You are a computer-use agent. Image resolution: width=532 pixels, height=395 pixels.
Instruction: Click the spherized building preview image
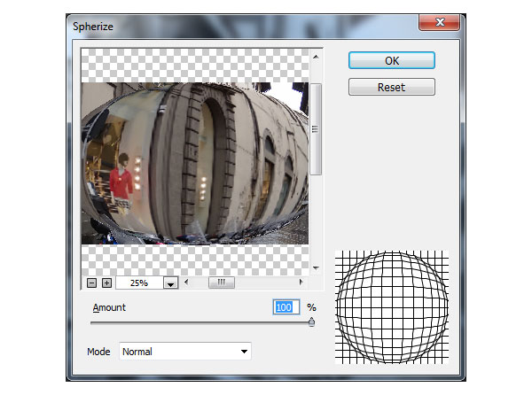195,163
